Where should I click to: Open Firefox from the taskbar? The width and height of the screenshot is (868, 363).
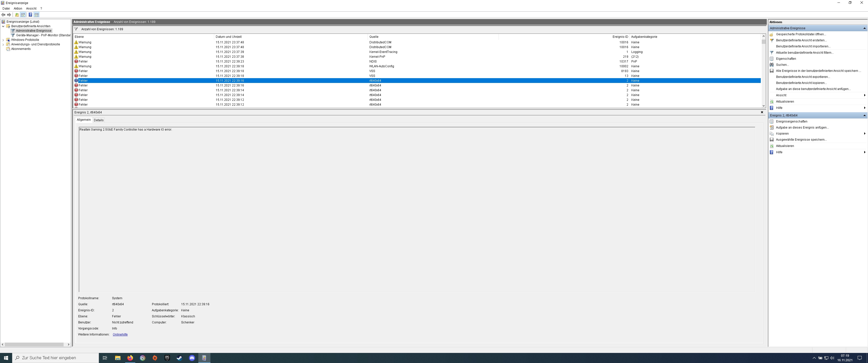(x=130, y=358)
